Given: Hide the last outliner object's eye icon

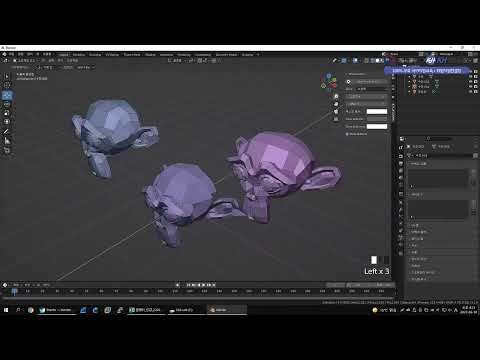Looking at the screenshot, I should 471,91.
